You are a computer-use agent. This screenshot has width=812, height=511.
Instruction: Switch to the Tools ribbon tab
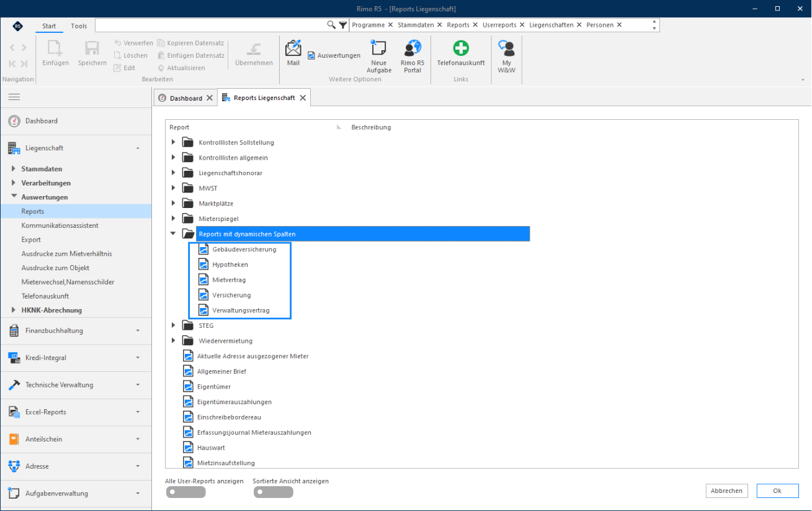[79, 26]
